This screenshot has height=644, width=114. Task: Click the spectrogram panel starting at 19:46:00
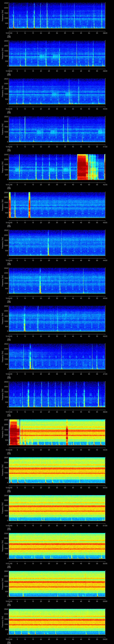tap(57, 356)
